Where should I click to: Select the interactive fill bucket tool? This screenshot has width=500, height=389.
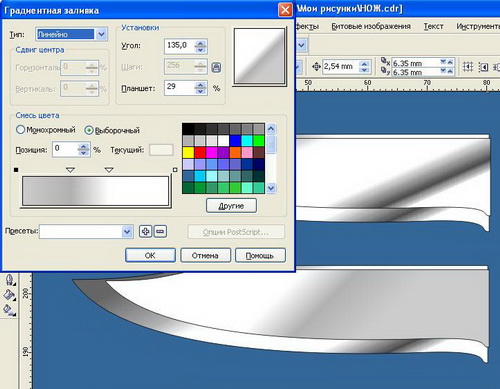click(x=9, y=295)
